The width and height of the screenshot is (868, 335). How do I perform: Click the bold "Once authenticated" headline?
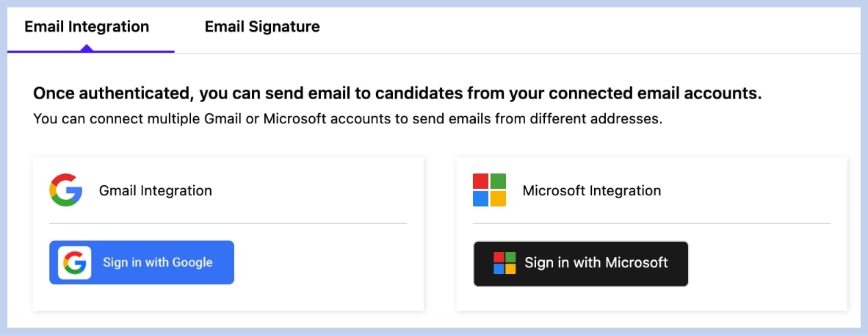(x=397, y=94)
